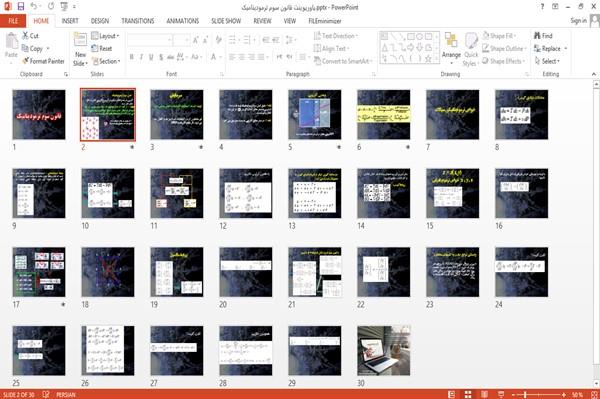Expand the Select dropdown in Editing
600x399 pixels.
(547, 61)
